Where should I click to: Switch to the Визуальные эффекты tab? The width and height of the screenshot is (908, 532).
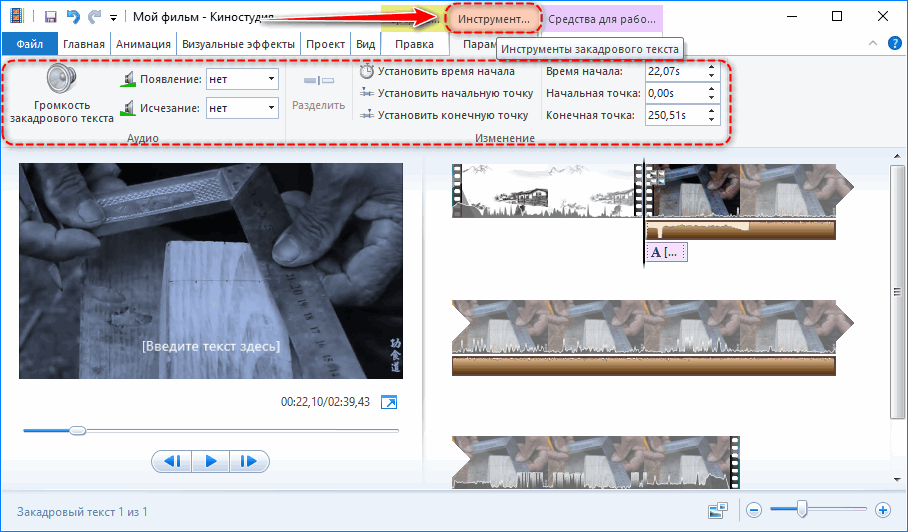239,44
